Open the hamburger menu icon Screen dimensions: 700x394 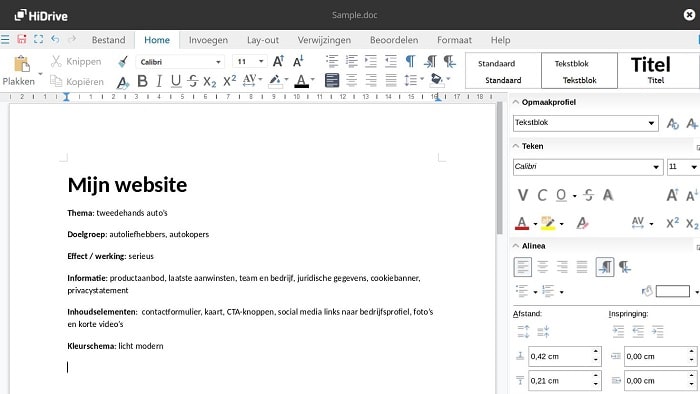point(5,40)
